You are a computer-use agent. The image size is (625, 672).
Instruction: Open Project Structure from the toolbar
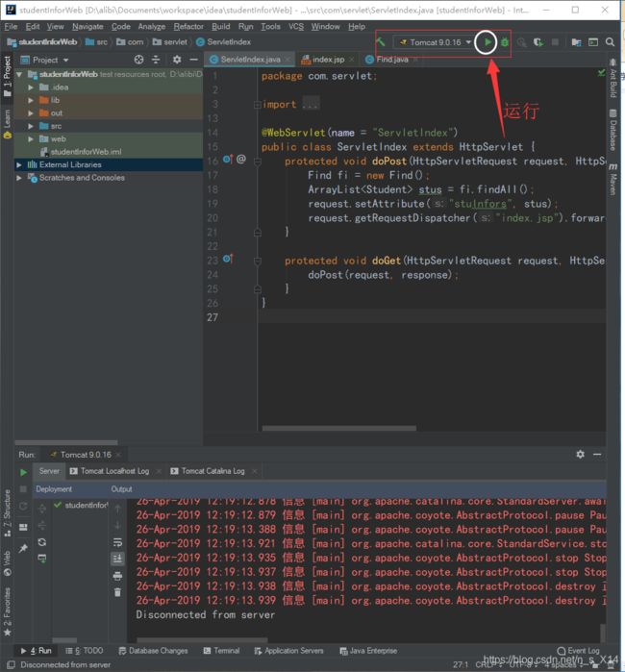tap(576, 42)
